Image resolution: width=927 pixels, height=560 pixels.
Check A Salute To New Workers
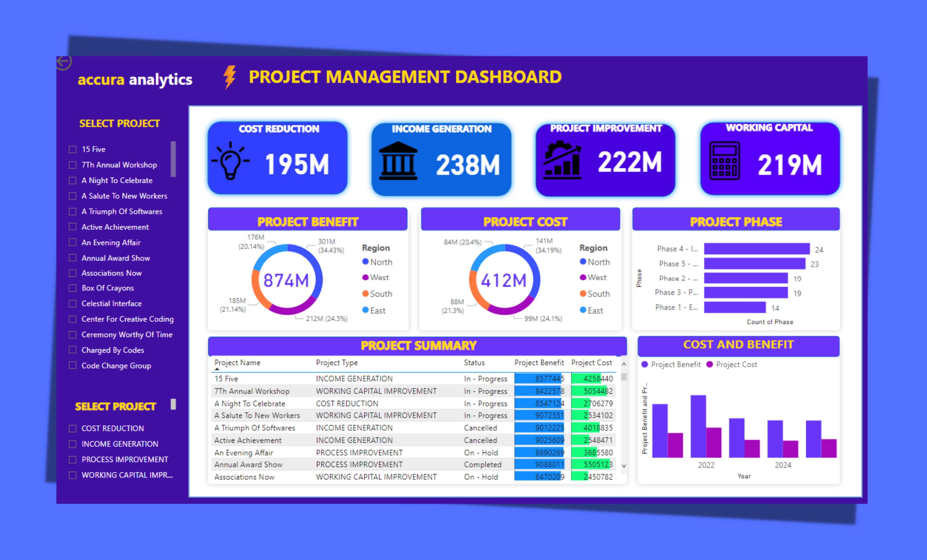(73, 196)
